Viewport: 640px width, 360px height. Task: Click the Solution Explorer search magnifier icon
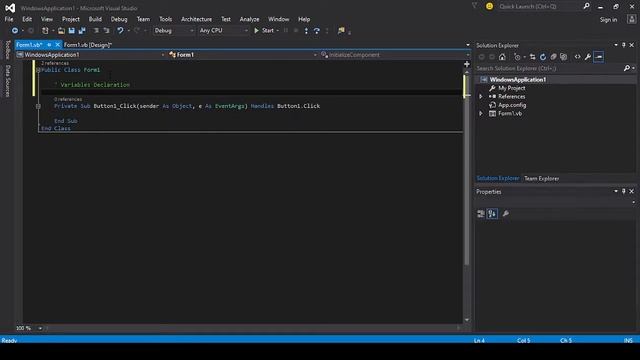[627, 68]
